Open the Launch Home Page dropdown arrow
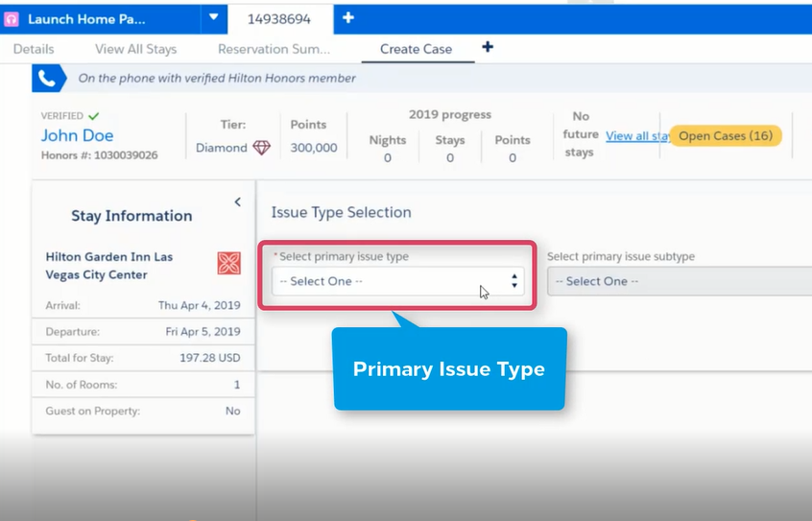Viewport: 812px width, 521px height. (213, 17)
